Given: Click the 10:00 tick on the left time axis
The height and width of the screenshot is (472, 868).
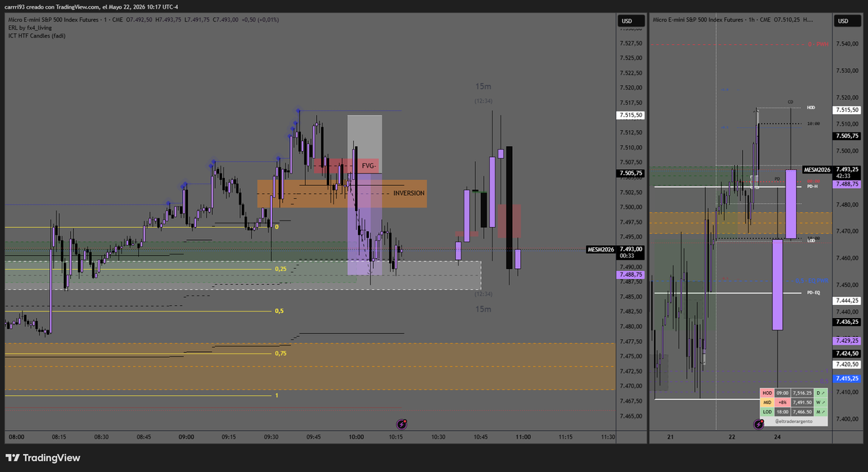Looking at the screenshot, I should click(x=356, y=437).
